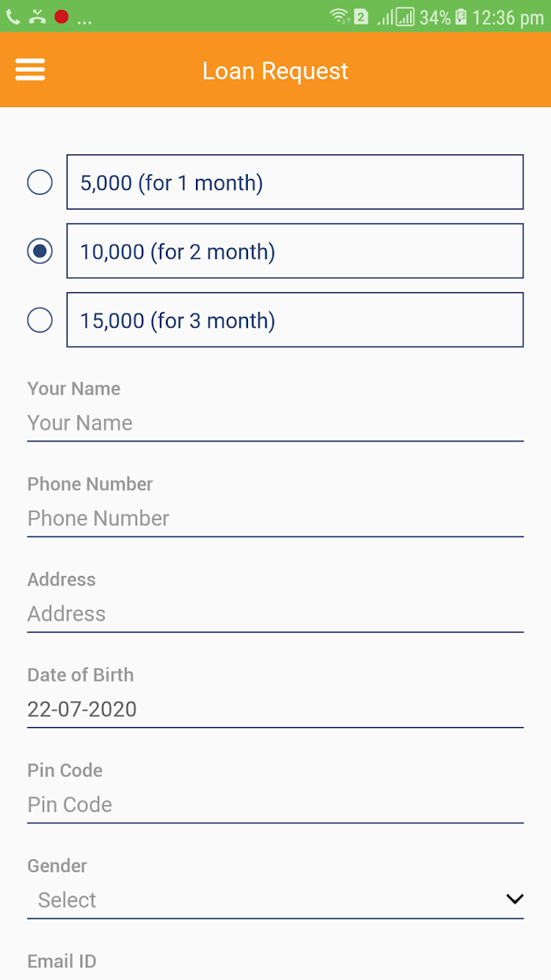Tap the Wi-Fi status icon
Viewport: 551px width, 980px height.
pos(339,17)
